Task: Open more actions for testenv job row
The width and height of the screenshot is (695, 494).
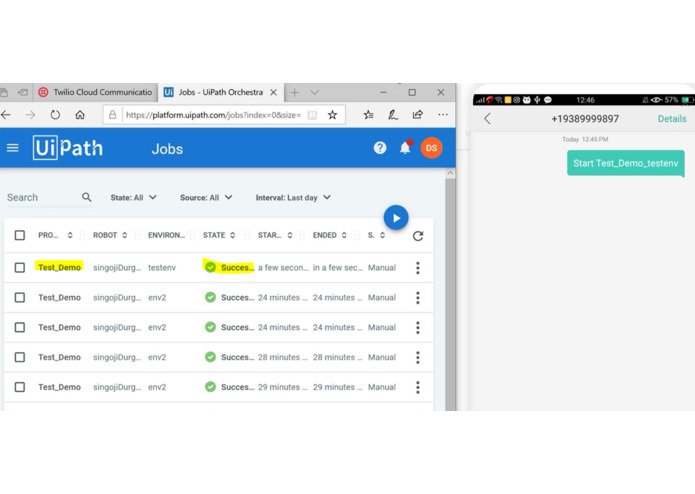Action: pyautogui.click(x=418, y=268)
